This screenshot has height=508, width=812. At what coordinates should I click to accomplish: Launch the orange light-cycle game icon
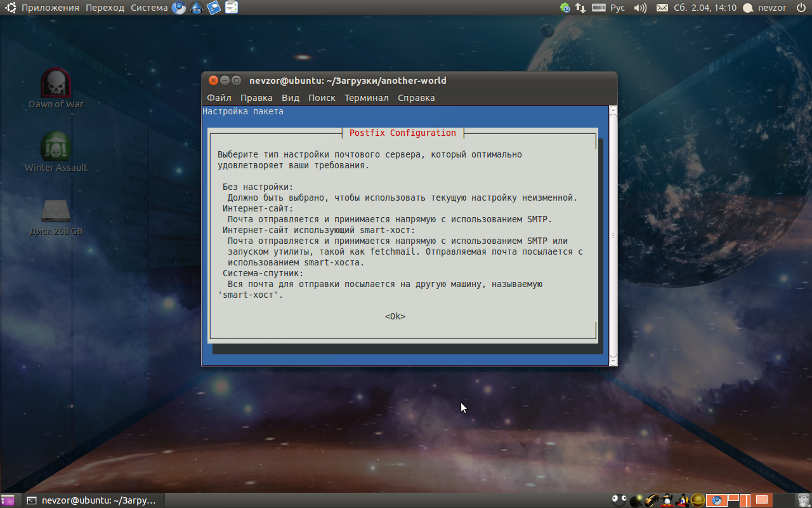pos(652,500)
